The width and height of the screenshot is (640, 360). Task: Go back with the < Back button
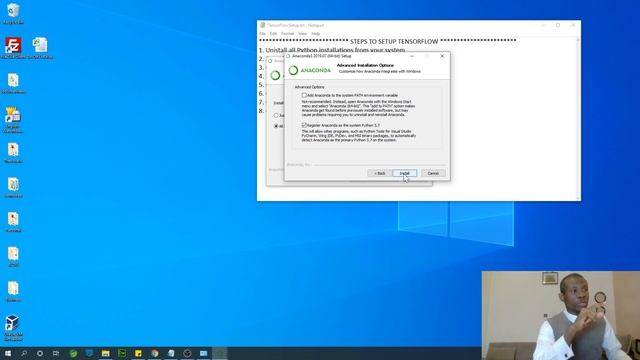coord(380,173)
